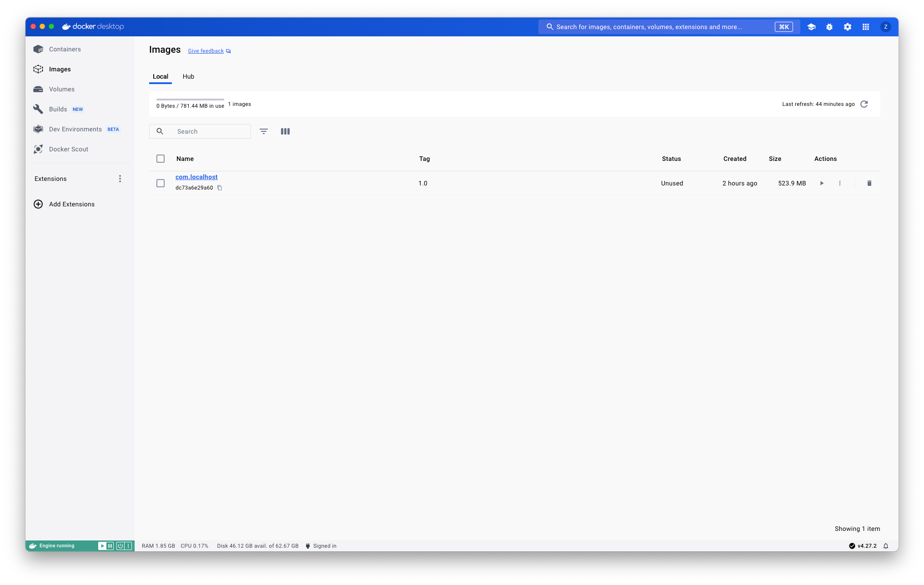Open Docker Scout from sidebar

coord(68,149)
